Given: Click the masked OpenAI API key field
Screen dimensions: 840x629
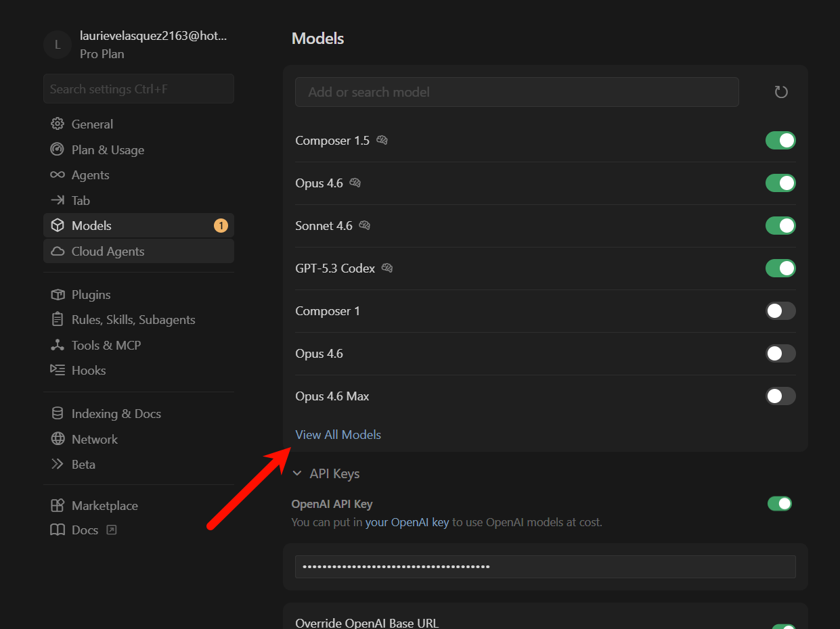Looking at the screenshot, I should pos(545,567).
